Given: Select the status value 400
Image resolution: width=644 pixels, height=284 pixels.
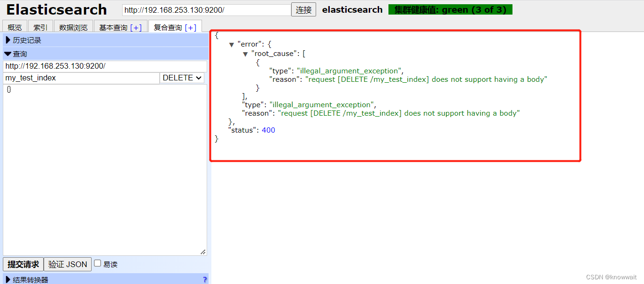Looking at the screenshot, I should (268, 130).
